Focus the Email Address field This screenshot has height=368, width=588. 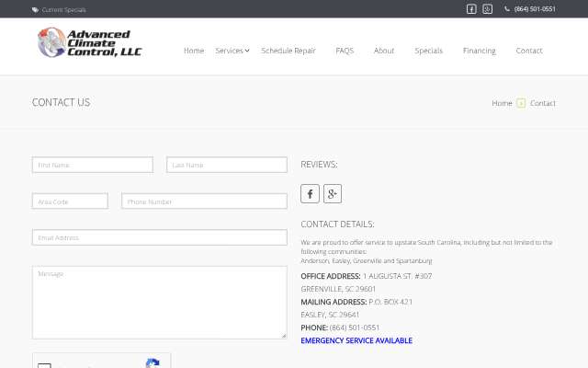click(x=160, y=237)
